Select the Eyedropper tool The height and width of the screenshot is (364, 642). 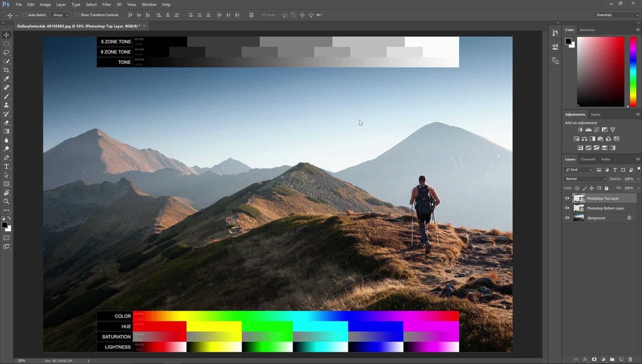point(6,79)
